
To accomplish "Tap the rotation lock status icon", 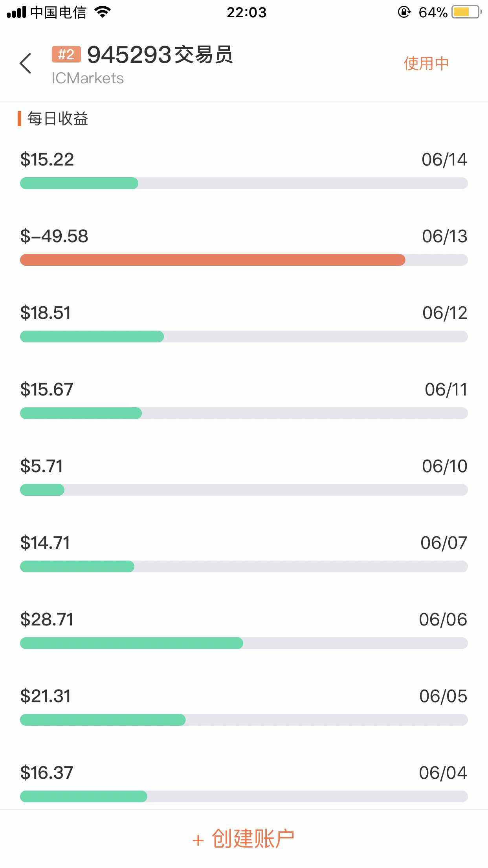I will tap(404, 12).
